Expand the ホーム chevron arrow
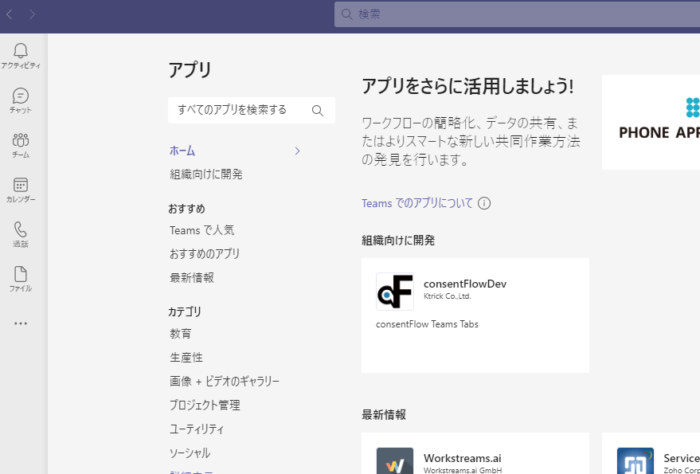700x474 pixels. click(x=297, y=151)
